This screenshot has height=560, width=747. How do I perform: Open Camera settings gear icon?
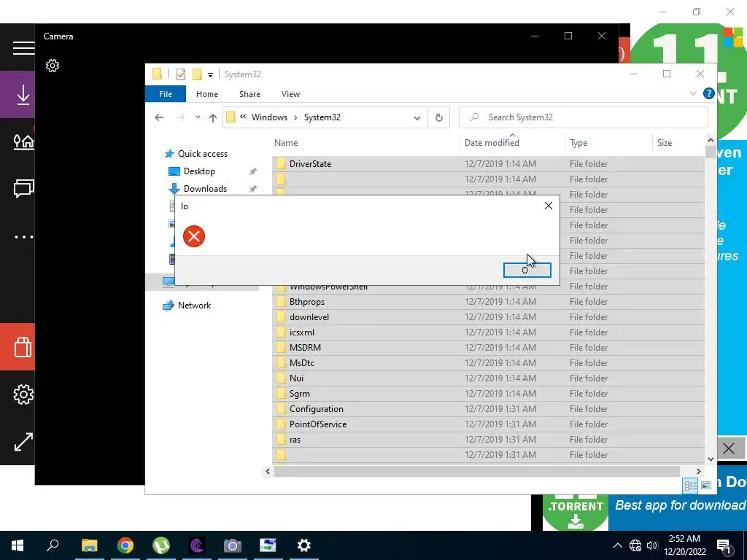tap(53, 66)
